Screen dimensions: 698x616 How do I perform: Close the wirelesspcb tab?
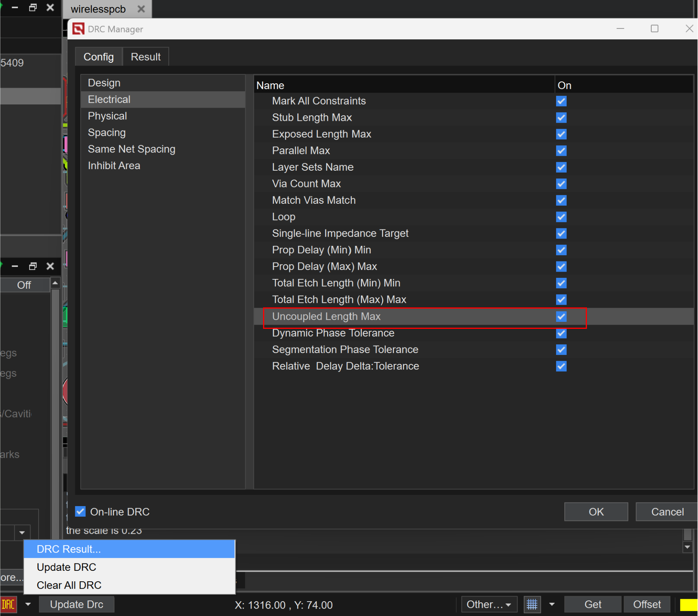click(141, 9)
